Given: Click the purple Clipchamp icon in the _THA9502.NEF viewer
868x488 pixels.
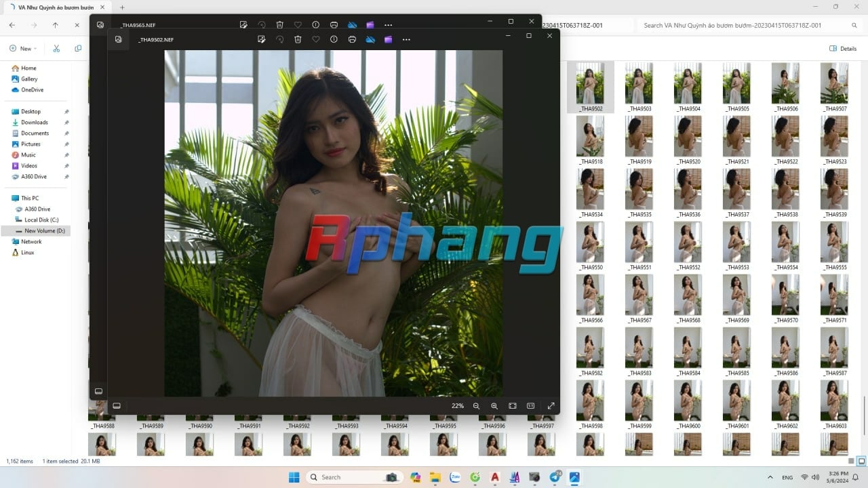Looking at the screenshot, I should click(x=388, y=39).
